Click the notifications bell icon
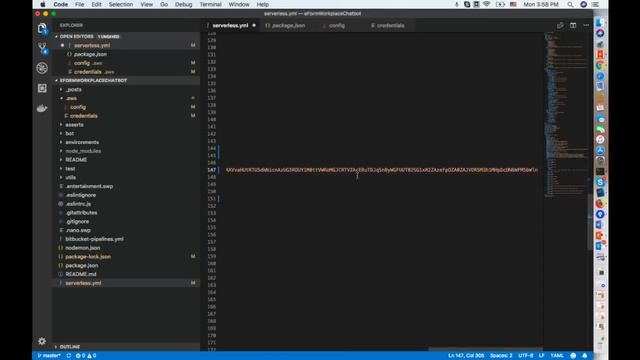Viewport: 640px width, 360px height. point(584,356)
